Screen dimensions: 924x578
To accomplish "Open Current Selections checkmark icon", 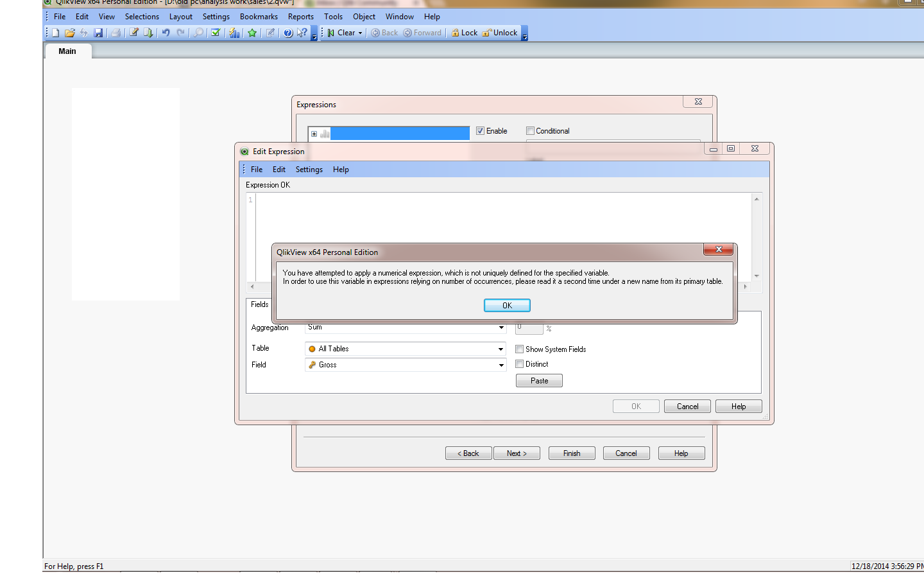I will point(216,33).
